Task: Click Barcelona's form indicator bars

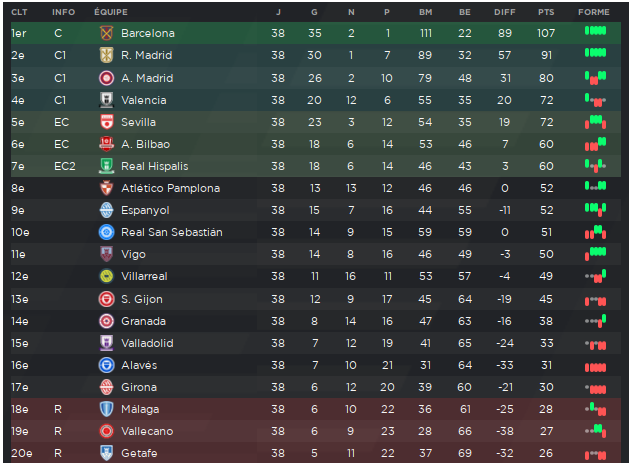Action: point(595,31)
